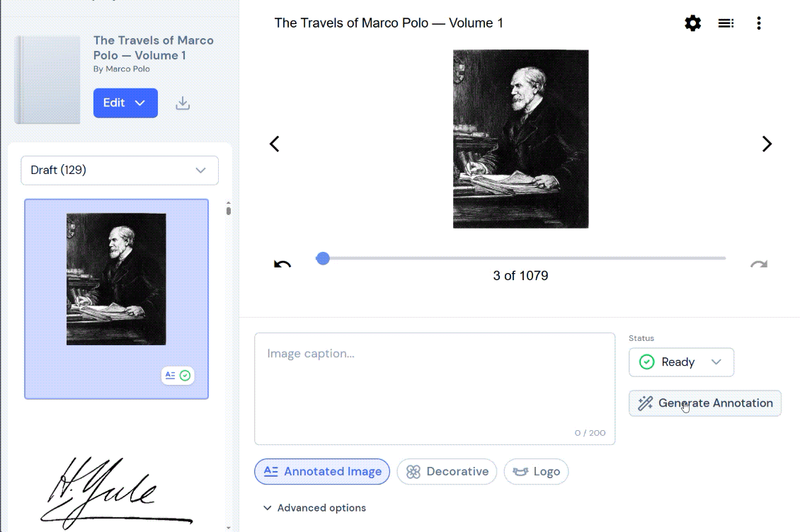Open the Ready status dropdown
800x532 pixels.
681,362
